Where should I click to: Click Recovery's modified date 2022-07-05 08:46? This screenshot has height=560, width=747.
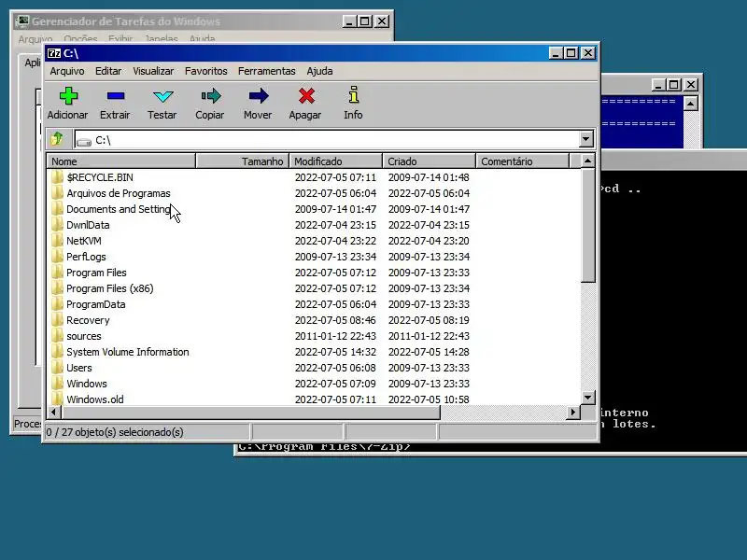(x=335, y=320)
